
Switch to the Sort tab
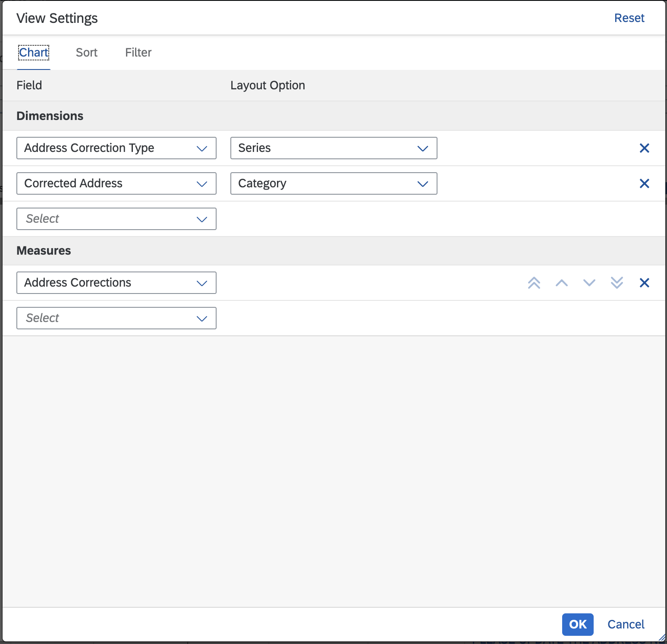click(86, 52)
